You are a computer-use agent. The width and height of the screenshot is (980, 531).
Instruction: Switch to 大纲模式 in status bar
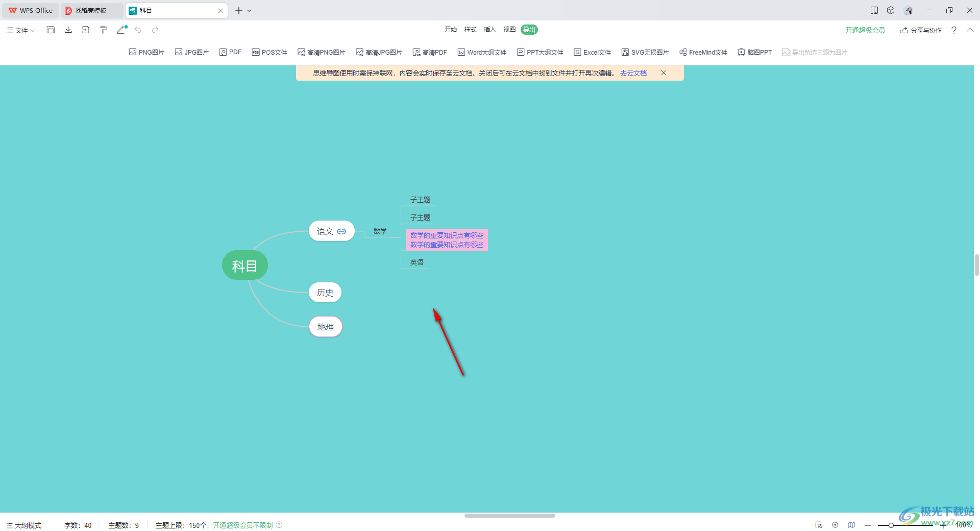pyautogui.click(x=24, y=525)
